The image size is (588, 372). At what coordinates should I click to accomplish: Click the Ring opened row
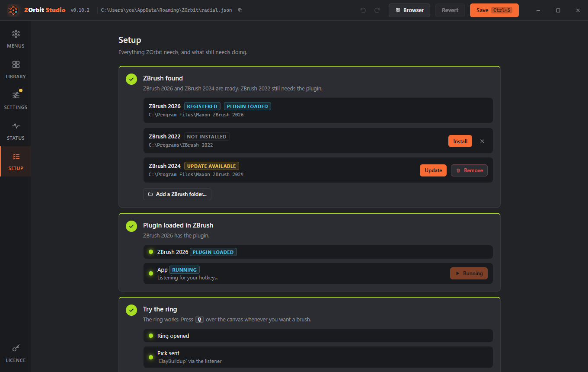318,336
